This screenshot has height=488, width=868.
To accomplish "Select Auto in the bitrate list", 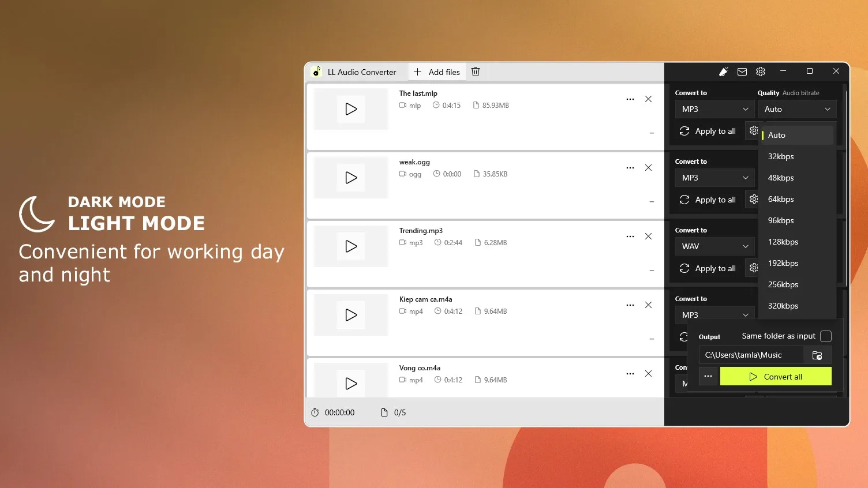I will [x=797, y=135].
